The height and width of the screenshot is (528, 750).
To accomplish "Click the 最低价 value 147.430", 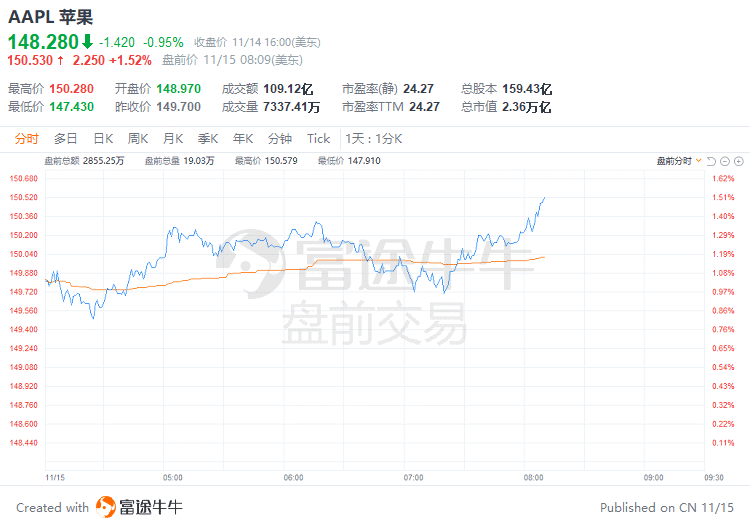I will pyautogui.click(x=71, y=107).
